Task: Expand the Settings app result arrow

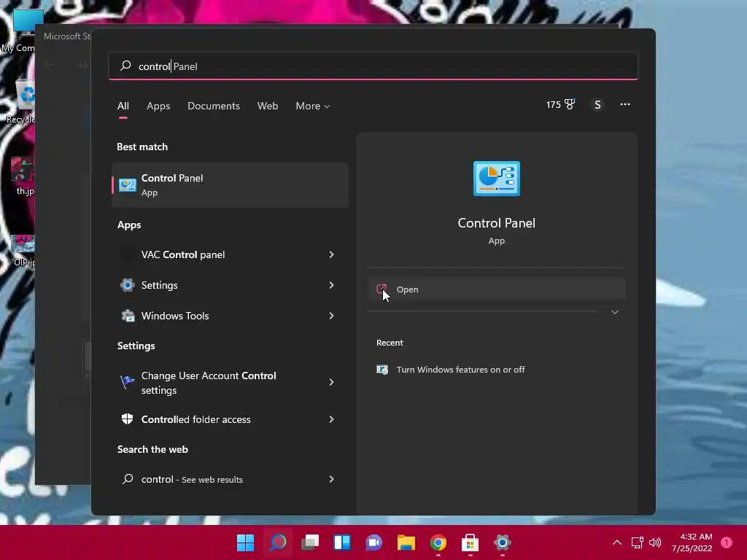Action: click(x=332, y=285)
